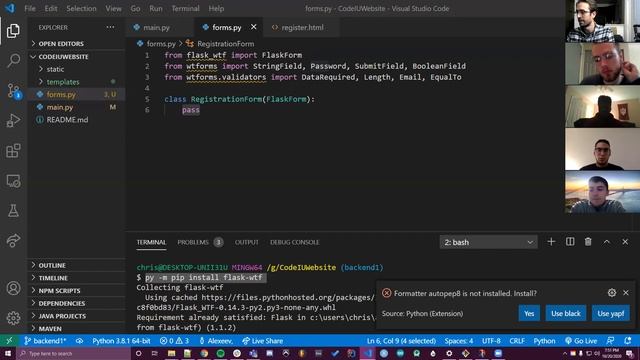Split the terminal panel

click(x=570, y=242)
